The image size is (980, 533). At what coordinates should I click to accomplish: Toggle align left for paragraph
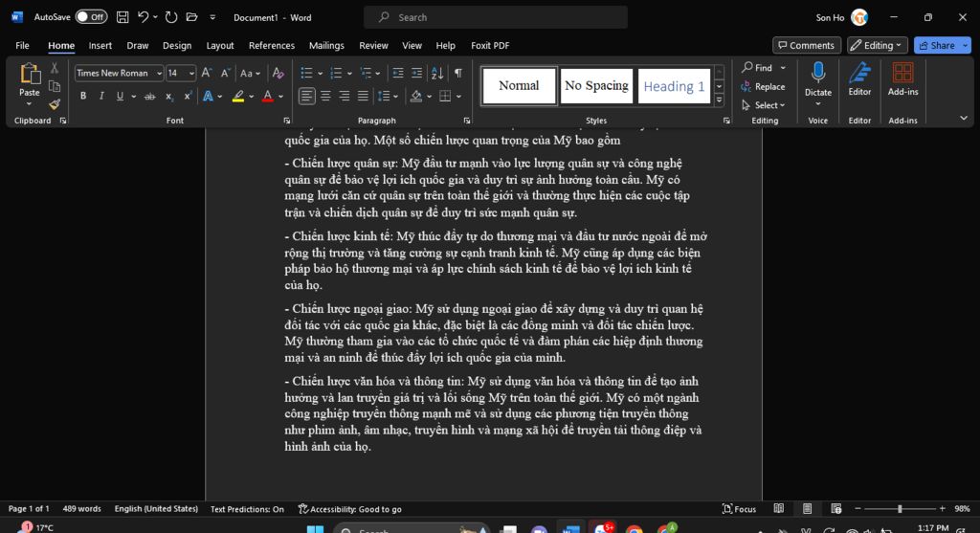[x=306, y=97]
